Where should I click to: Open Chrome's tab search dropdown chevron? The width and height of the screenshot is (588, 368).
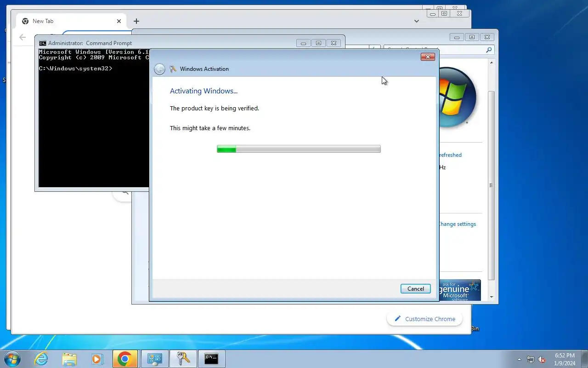click(x=416, y=21)
